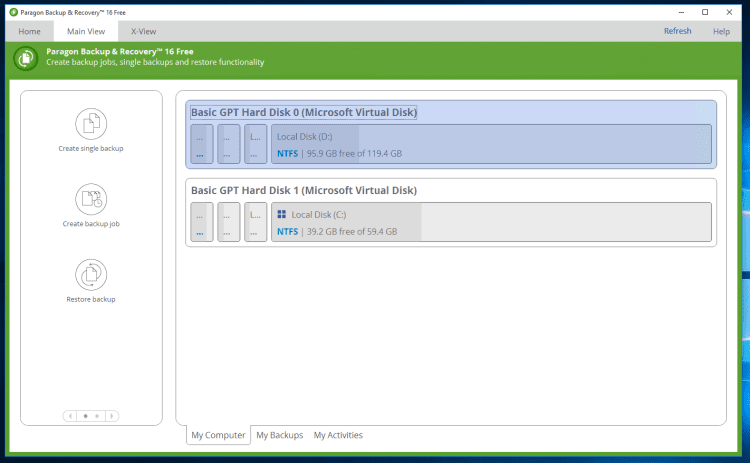Go to the previous sidebar page with the left arrow
750x463 pixels.
pos(70,416)
